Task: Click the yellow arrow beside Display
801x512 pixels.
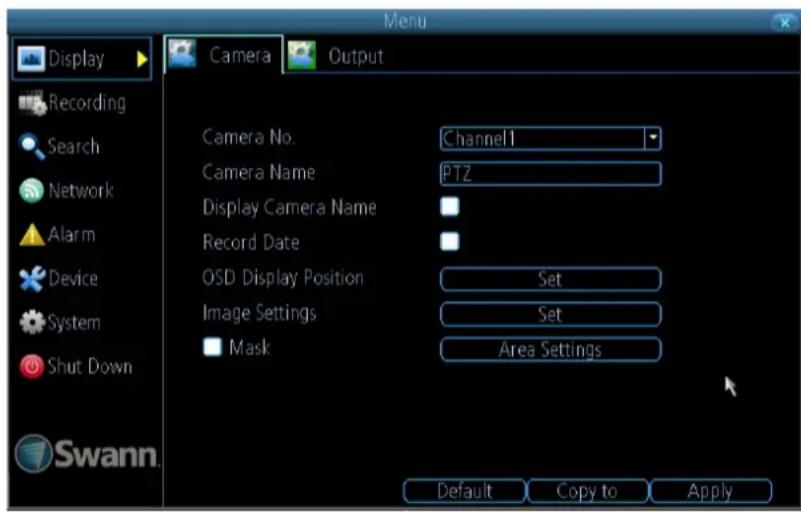Action: coord(143,59)
